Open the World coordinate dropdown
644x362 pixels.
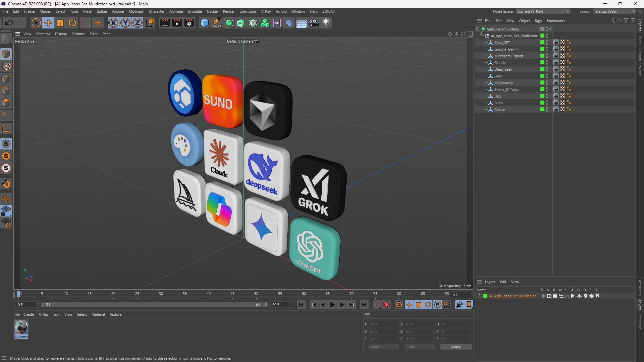pyautogui.click(x=384, y=347)
